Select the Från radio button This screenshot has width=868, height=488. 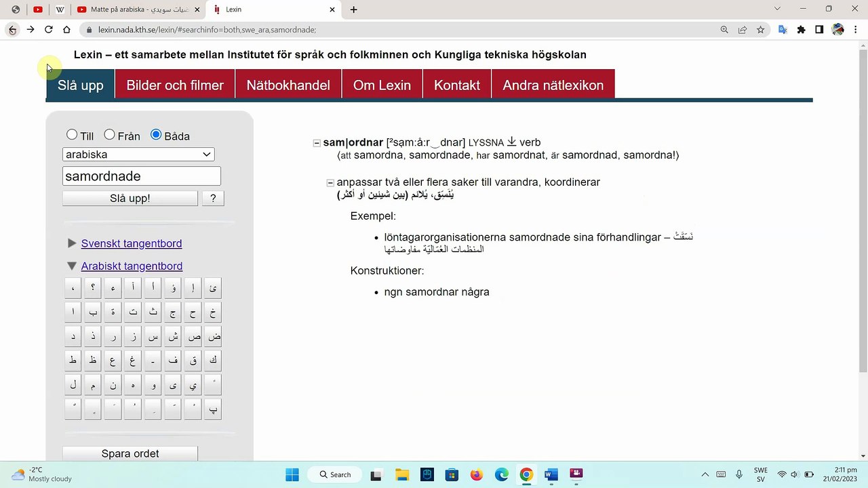coord(109,135)
